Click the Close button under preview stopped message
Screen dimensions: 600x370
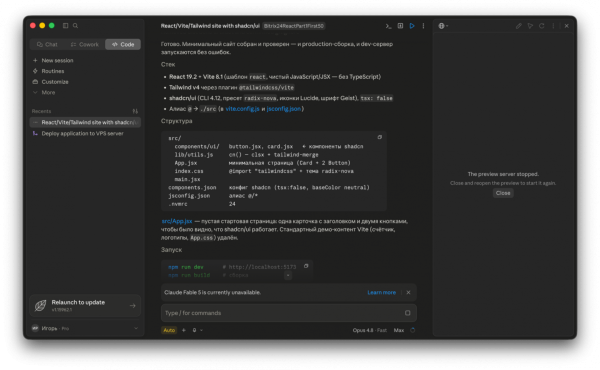[x=503, y=193]
